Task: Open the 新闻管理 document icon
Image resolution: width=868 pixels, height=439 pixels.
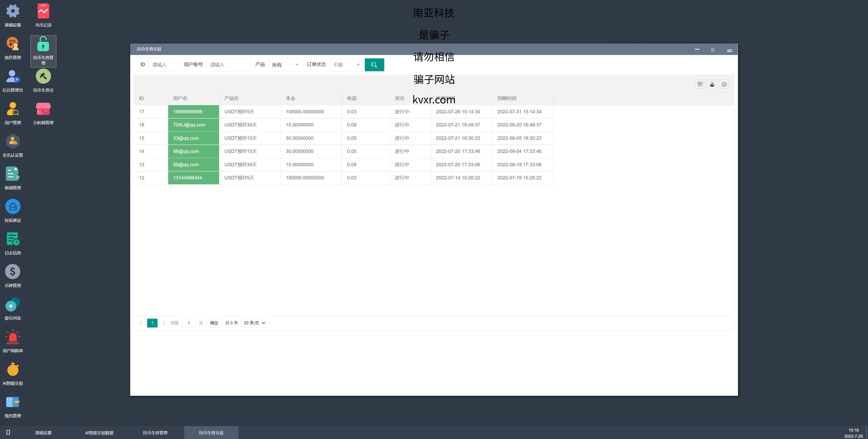Action: [x=13, y=174]
